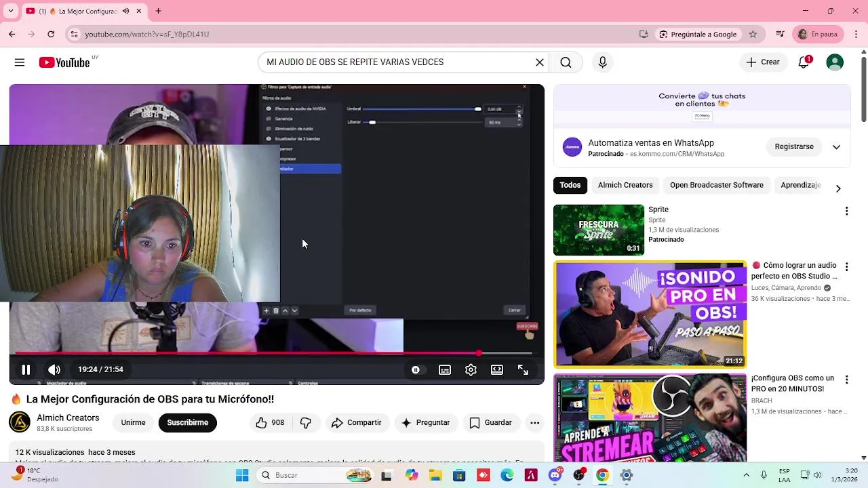
Task: Start voice search with the microphone
Action: tap(602, 62)
